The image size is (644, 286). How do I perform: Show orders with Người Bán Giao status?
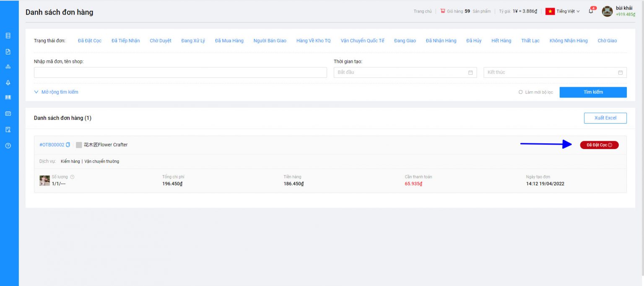coord(270,41)
